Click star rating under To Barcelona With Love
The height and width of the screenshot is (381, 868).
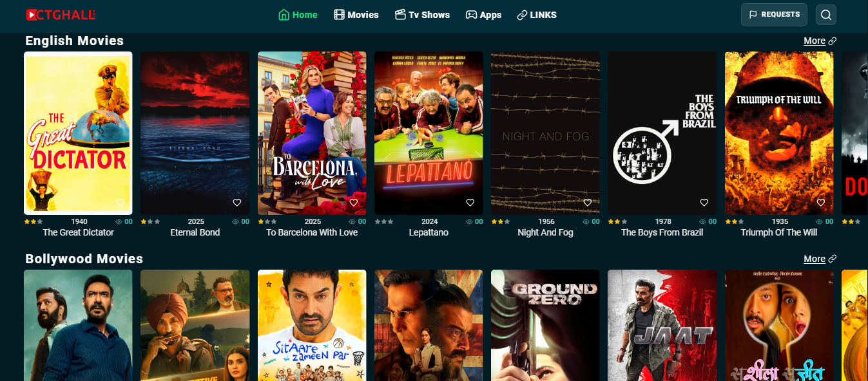click(267, 221)
